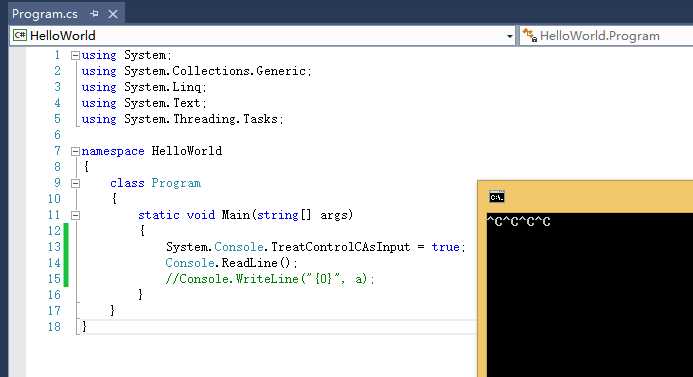
Task: Click 'Console.ReadLine()' on line 14
Action: coord(228,263)
